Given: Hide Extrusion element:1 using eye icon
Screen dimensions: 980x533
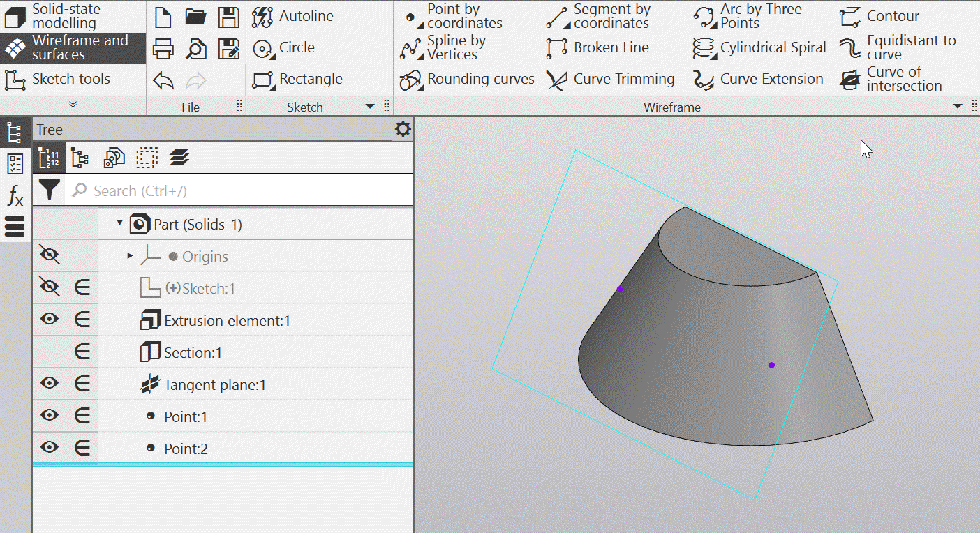Looking at the screenshot, I should pos(49,320).
